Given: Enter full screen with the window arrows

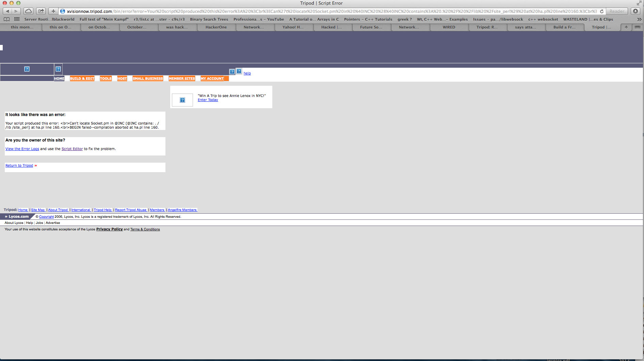Looking at the screenshot, I should pyautogui.click(x=639, y=3).
